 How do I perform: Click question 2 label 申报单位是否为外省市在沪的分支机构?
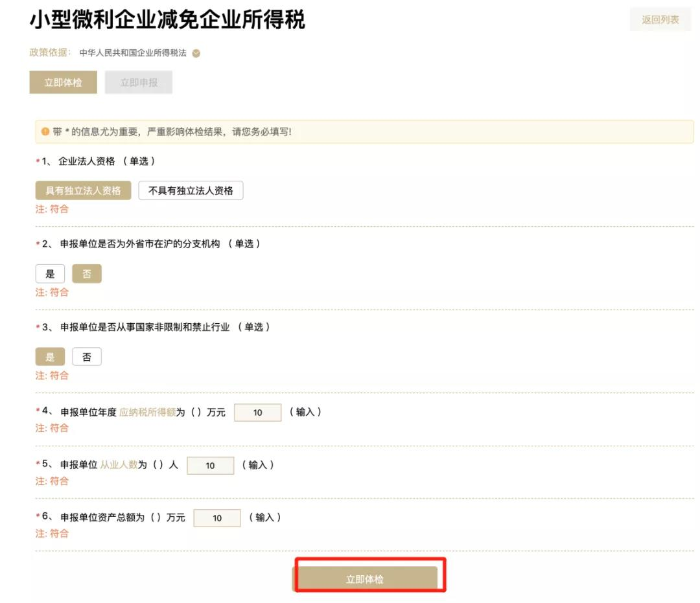pyautogui.click(x=140, y=244)
